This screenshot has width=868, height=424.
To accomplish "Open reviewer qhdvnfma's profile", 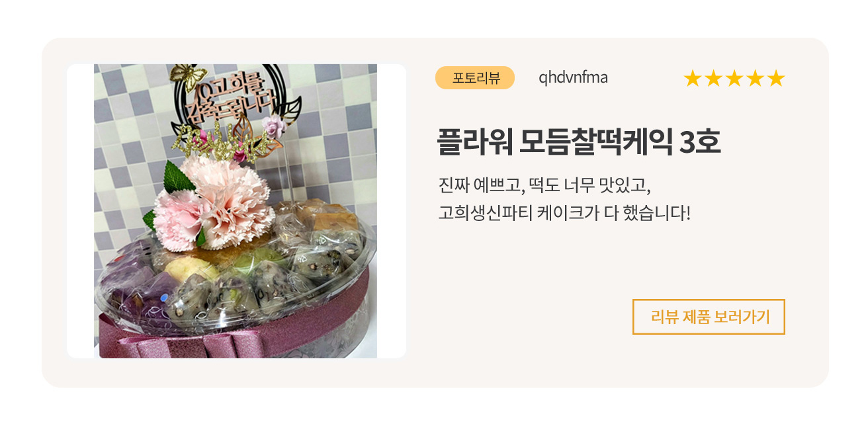I will [x=573, y=78].
